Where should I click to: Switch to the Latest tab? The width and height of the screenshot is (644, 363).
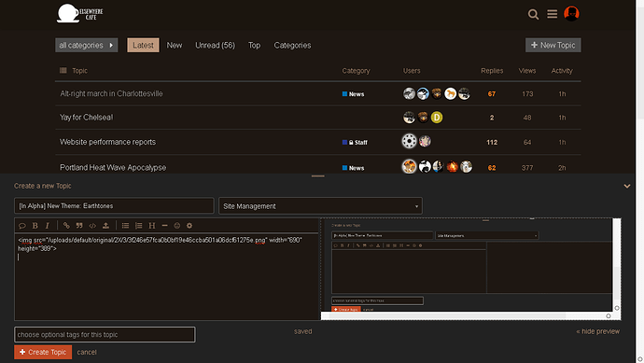143,45
